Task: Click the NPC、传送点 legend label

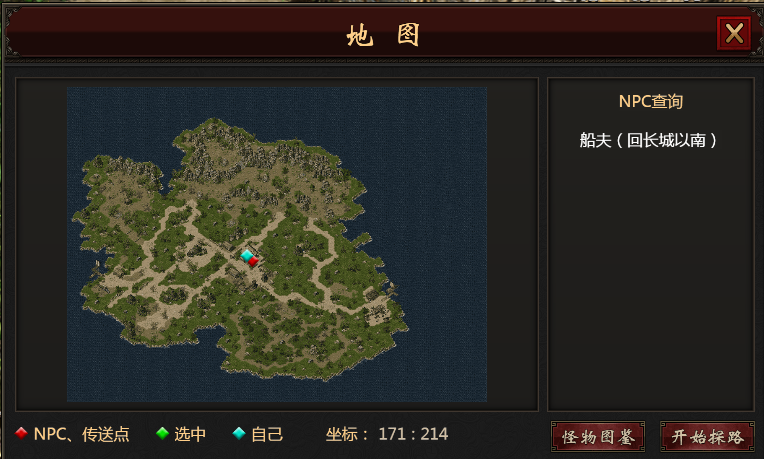Action: click(81, 434)
